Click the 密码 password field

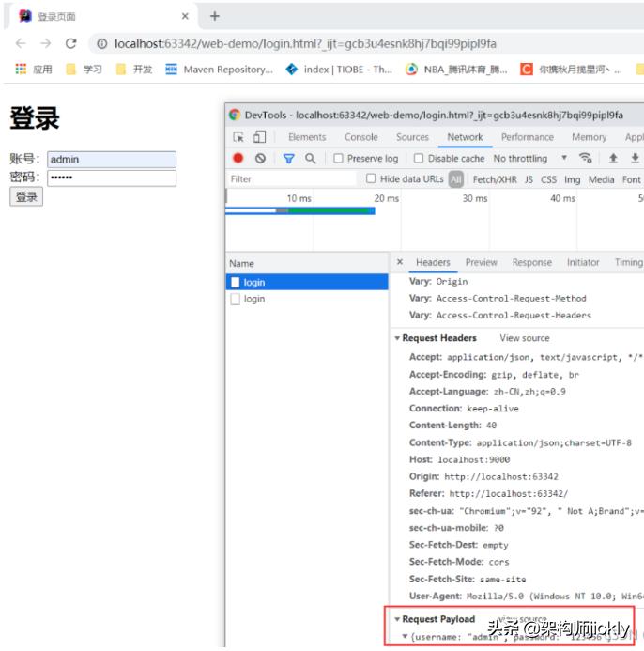tap(112, 178)
